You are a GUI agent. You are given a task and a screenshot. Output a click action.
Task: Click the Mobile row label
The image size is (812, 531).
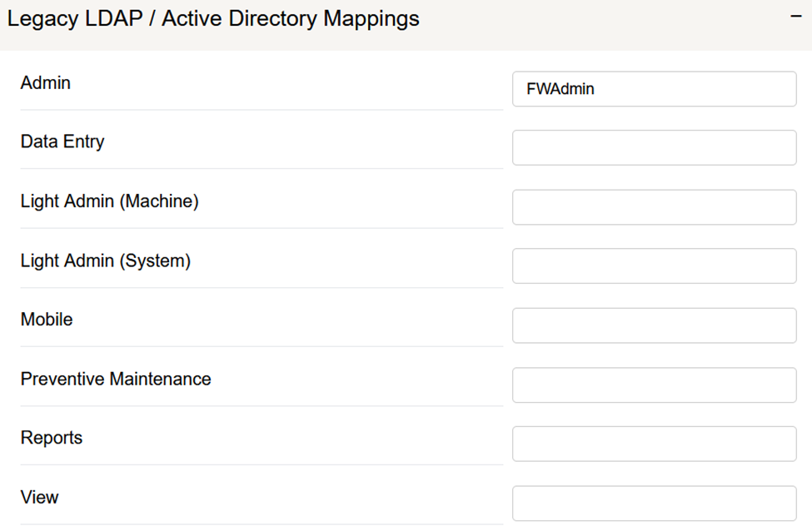click(47, 320)
